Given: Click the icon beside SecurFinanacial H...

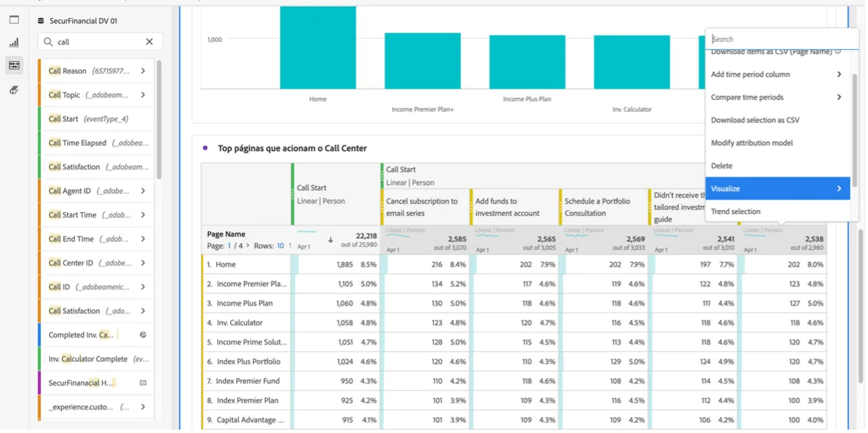Looking at the screenshot, I should (x=143, y=383).
